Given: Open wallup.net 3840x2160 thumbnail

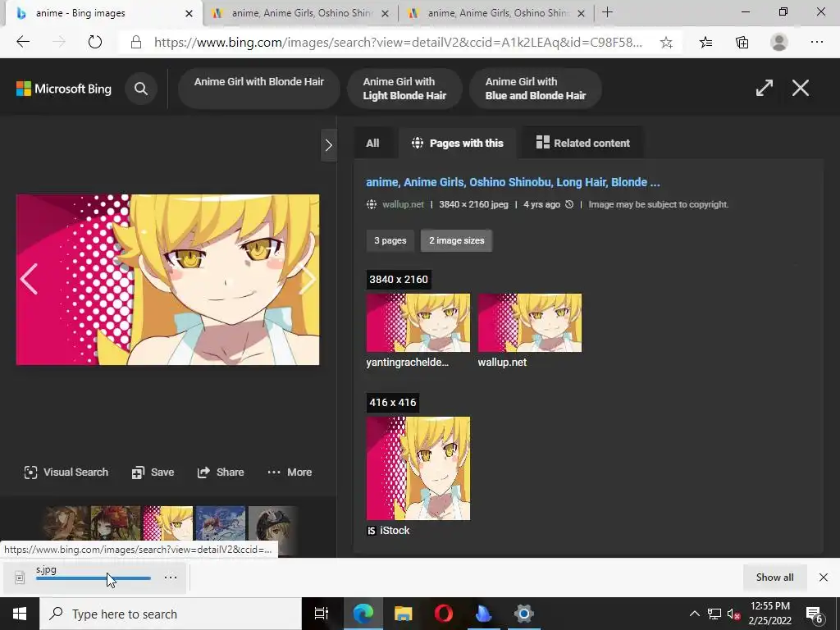Looking at the screenshot, I should point(529,322).
